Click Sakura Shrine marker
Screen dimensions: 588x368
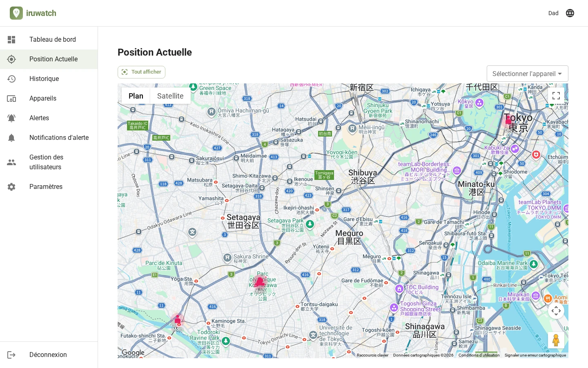click(227, 258)
